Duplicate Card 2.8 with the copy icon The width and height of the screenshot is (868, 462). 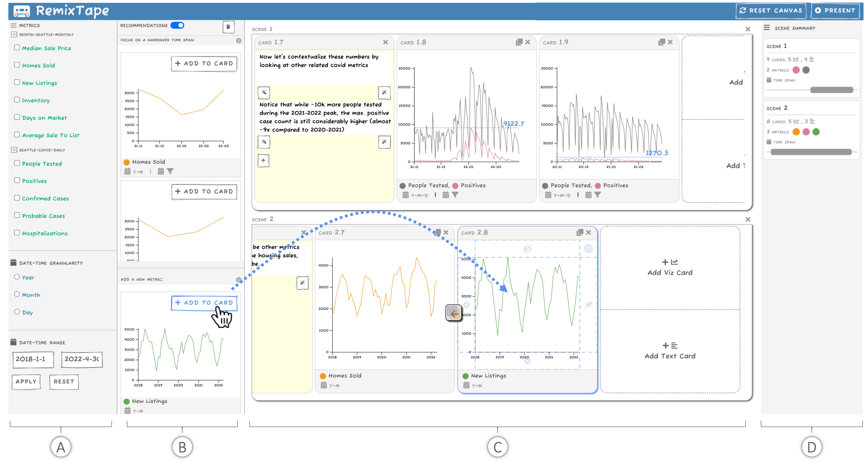580,232
